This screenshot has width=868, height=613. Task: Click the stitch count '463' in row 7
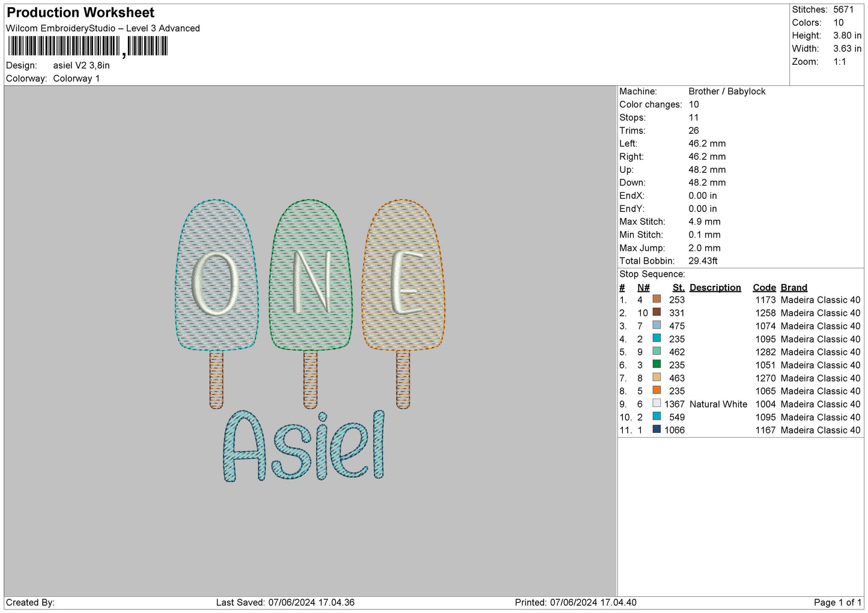point(677,378)
